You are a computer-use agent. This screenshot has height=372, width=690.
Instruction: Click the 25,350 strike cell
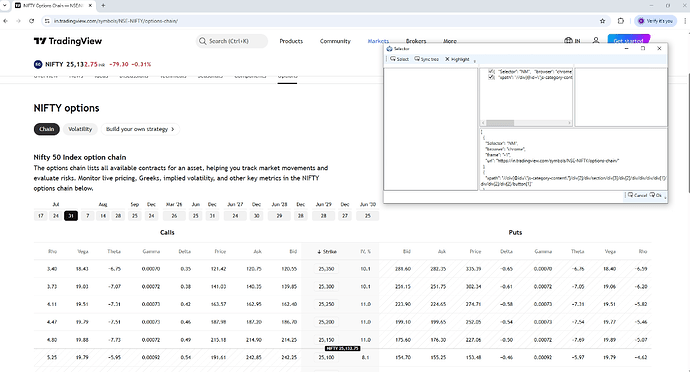[x=327, y=269]
